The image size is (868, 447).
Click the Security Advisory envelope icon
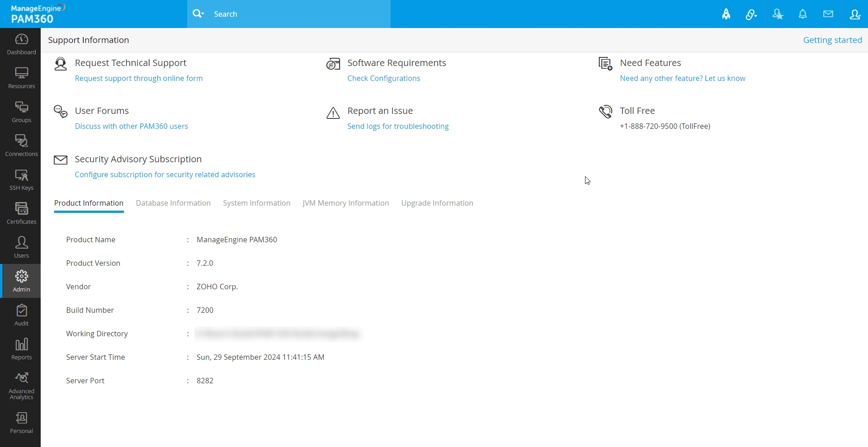click(x=61, y=160)
